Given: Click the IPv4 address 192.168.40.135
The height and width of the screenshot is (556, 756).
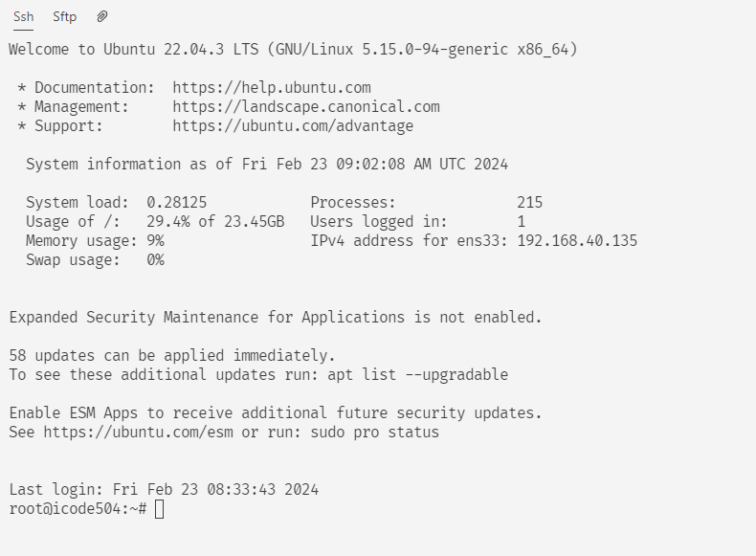Looking at the screenshot, I should pos(577,241).
